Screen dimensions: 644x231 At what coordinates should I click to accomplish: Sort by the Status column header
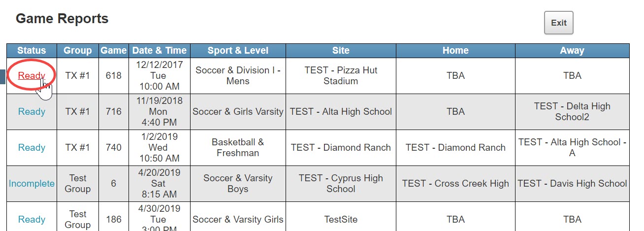(32, 50)
